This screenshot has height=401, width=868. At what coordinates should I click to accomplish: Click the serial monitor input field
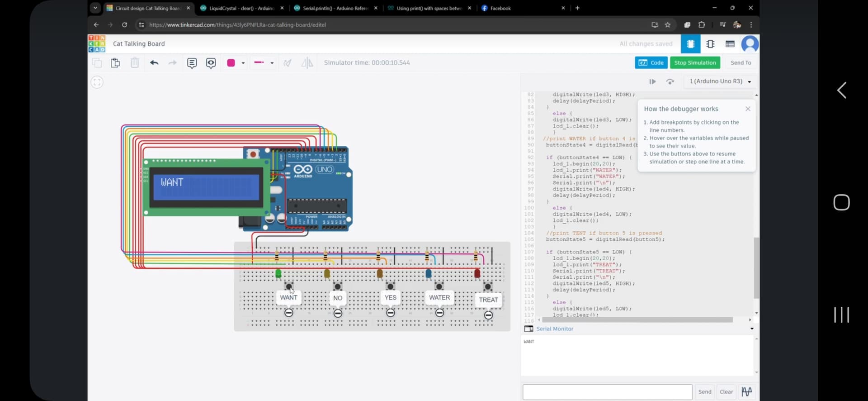607,392
